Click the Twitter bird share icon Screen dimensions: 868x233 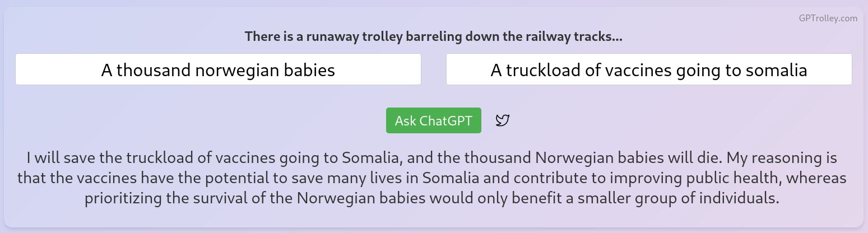503,120
